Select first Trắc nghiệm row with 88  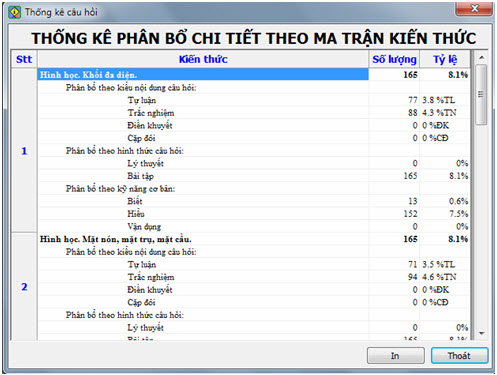point(254,113)
